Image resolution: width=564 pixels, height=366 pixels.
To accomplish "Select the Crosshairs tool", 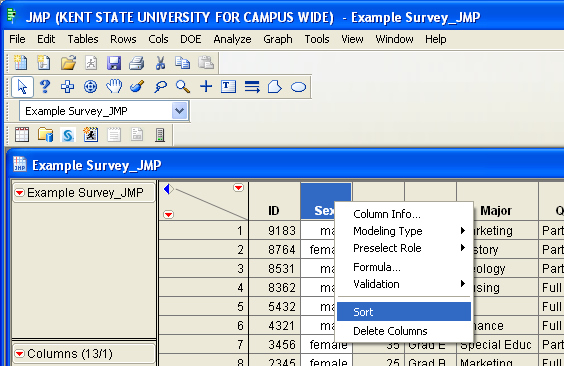I will 206,87.
